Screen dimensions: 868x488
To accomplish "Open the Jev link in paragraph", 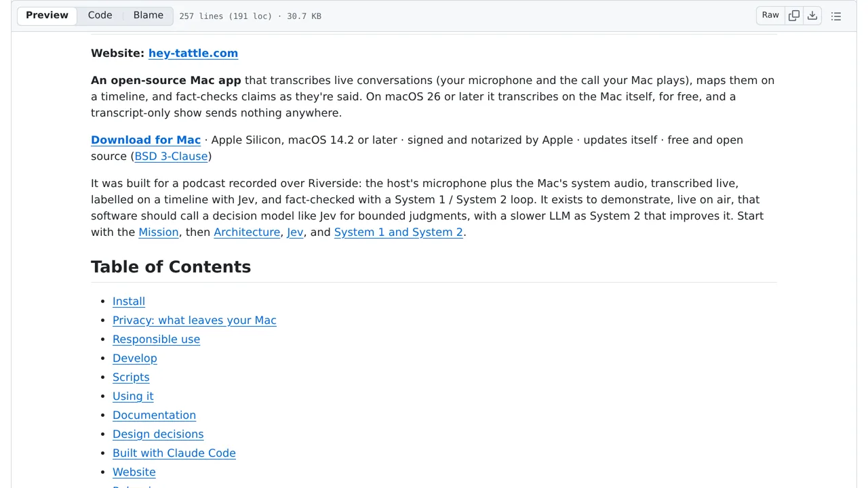I will point(295,232).
